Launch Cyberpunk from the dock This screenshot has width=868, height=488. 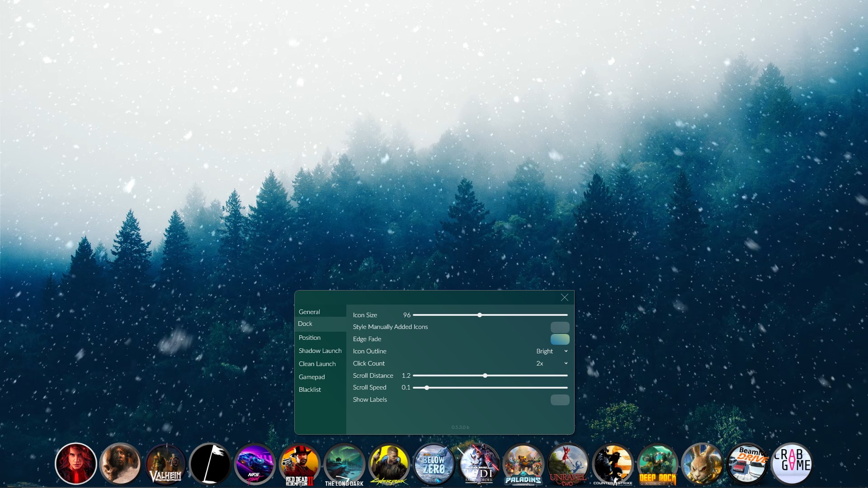point(389,464)
